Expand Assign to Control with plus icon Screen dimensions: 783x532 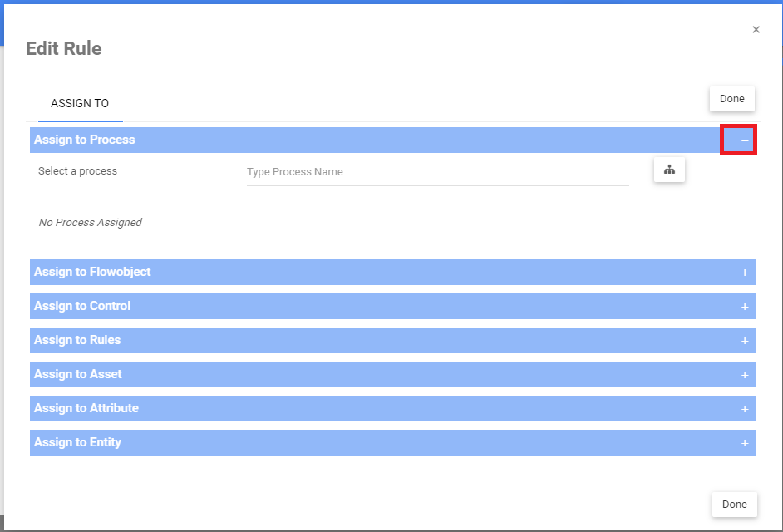pos(744,307)
